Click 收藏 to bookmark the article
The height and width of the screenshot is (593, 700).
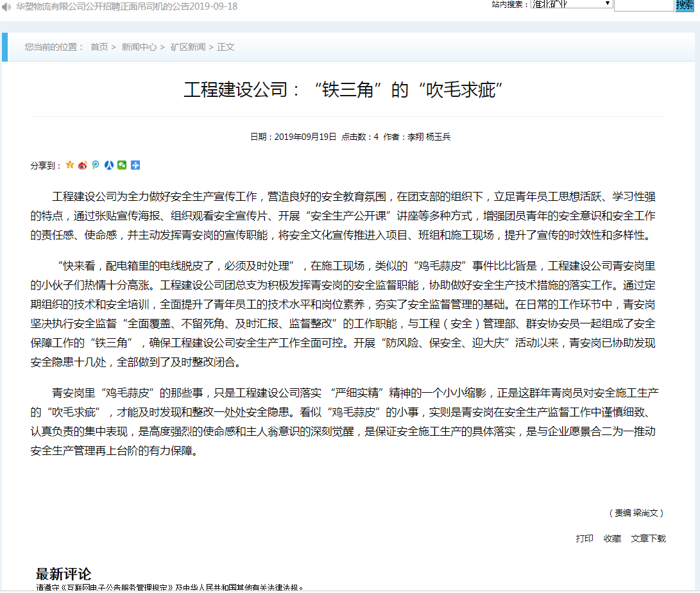click(x=612, y=538)
